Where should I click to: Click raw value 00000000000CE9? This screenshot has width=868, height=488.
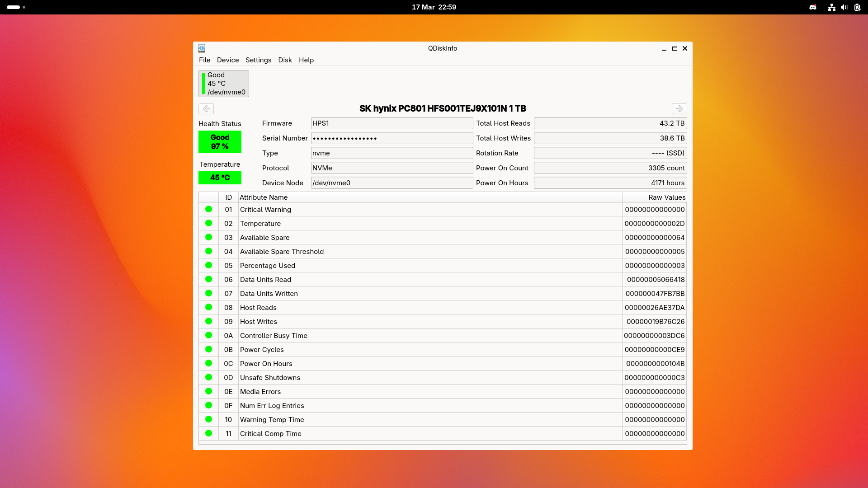click(x=655, y=350)
